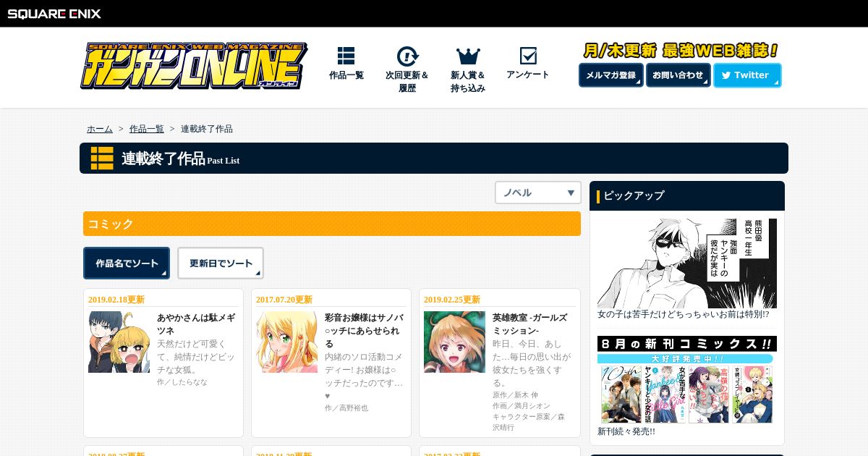Open the Gangan ONLINE magazine logo
Viewport: 868px width, 456px height.
(193, 66)
